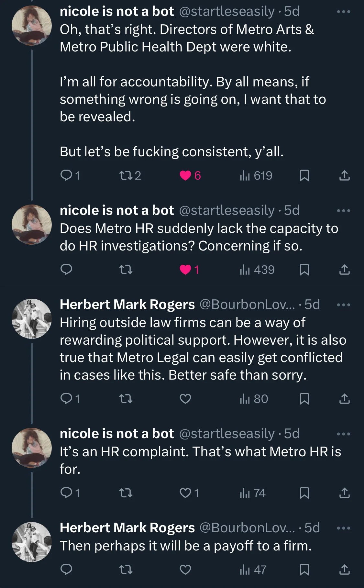Viewport: 364px width, 588px height.
Task: Share the 'Does Metro HR suddenly lack' tweet
Action: (x=344, y=270)
